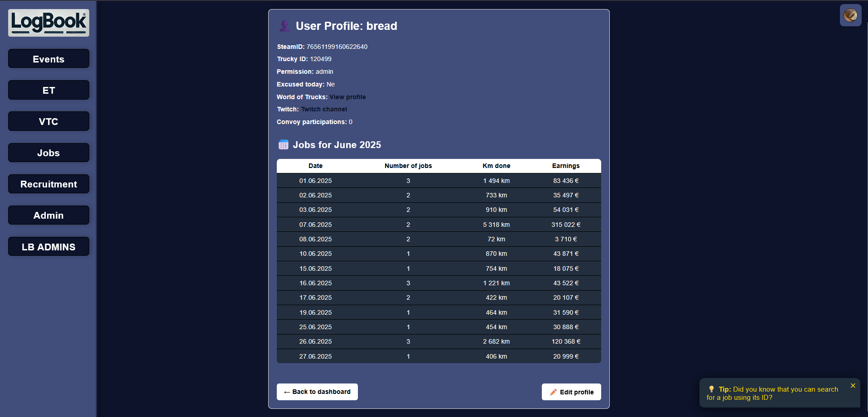Open the Admin section
This screenshot has height=417, width=868.
(48, 215)
